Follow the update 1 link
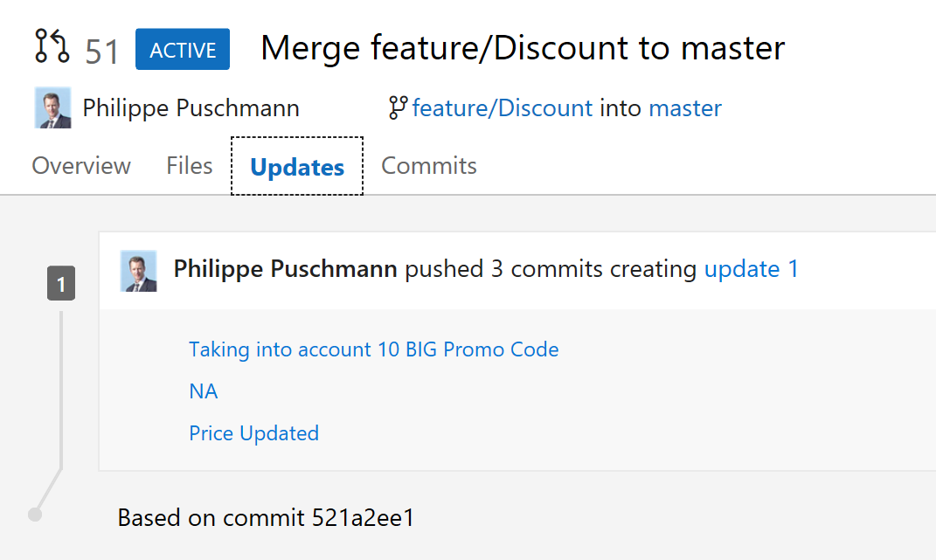This screenshot has height=560, width=936. tap(752, 268)
